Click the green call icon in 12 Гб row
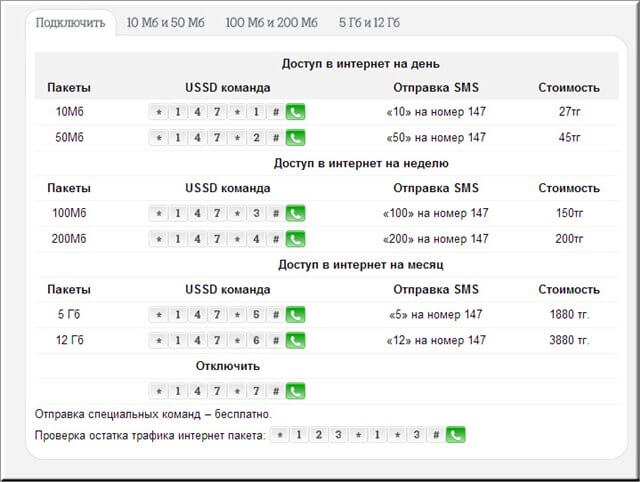This screenshot has width=640, height=482. pos(295,340)
